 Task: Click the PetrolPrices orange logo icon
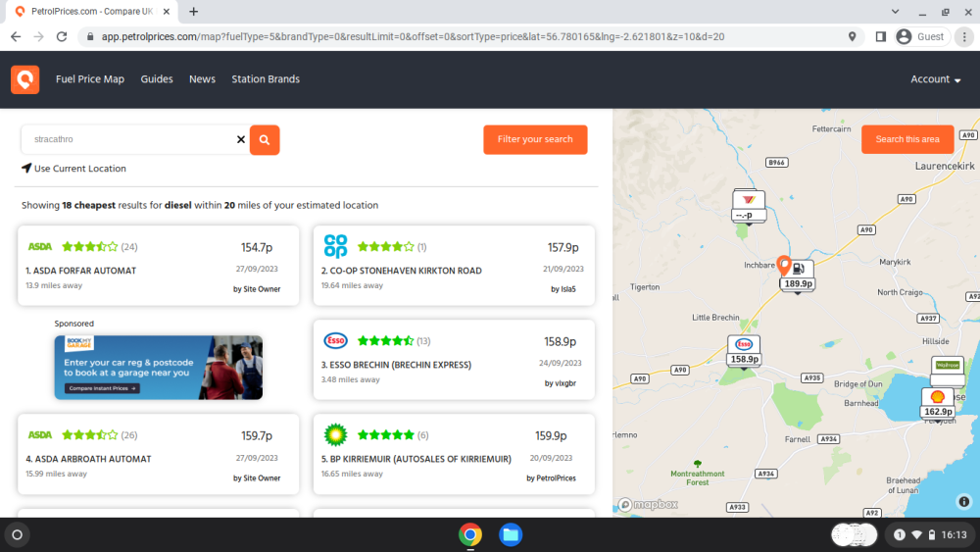[x=25, y=79]
